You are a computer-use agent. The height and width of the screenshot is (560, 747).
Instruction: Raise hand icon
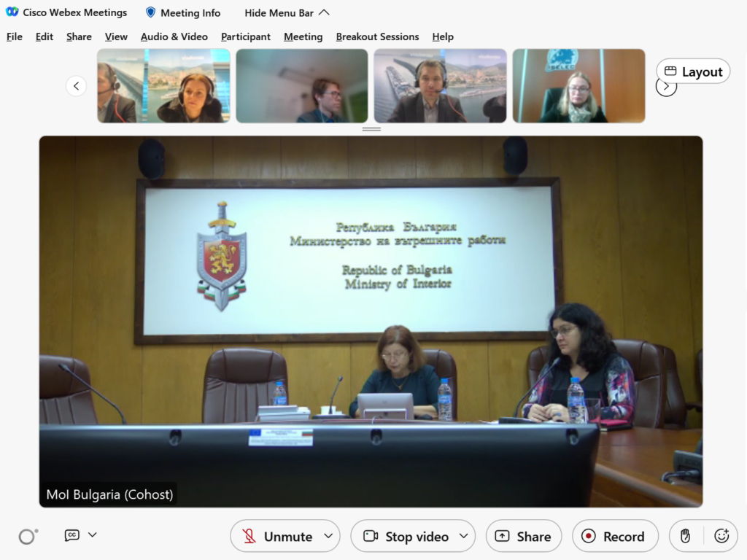[x=685, y=537]
